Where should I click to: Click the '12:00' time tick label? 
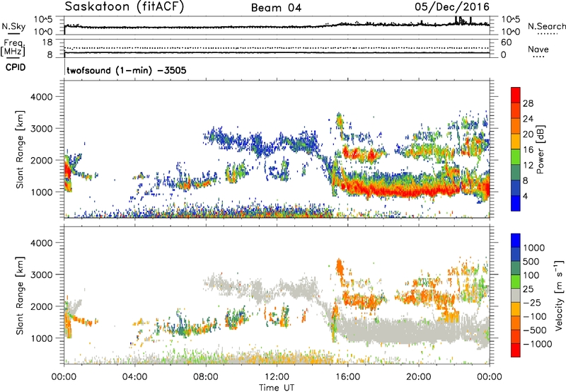(x=277, y=377)
